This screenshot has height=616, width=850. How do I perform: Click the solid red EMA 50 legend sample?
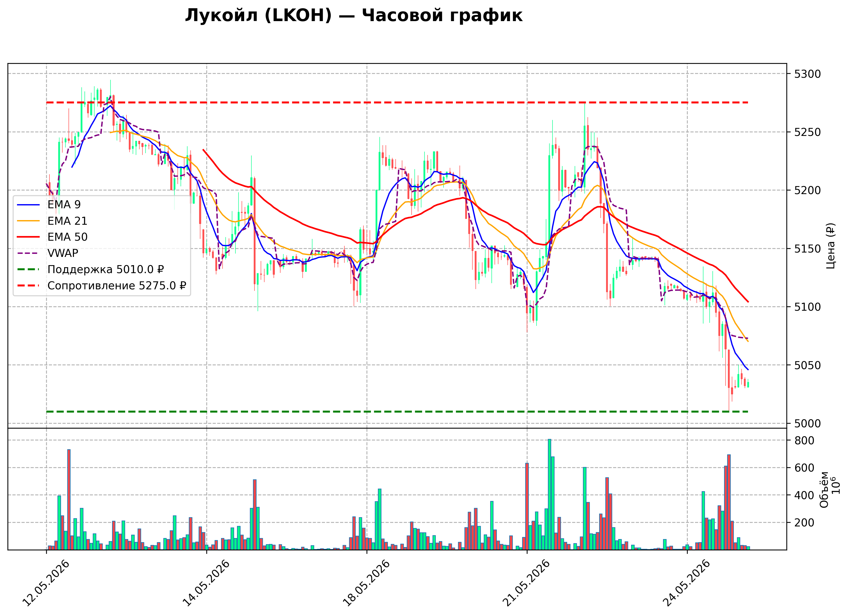click(x=29, y=237)
